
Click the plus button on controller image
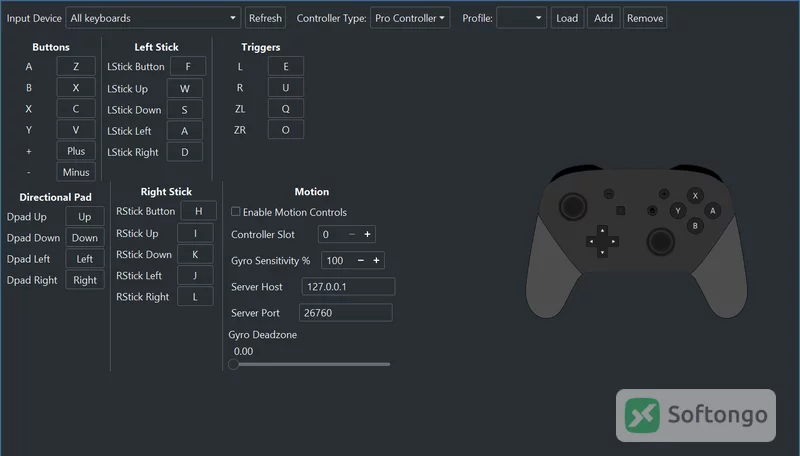coord(664,194)
